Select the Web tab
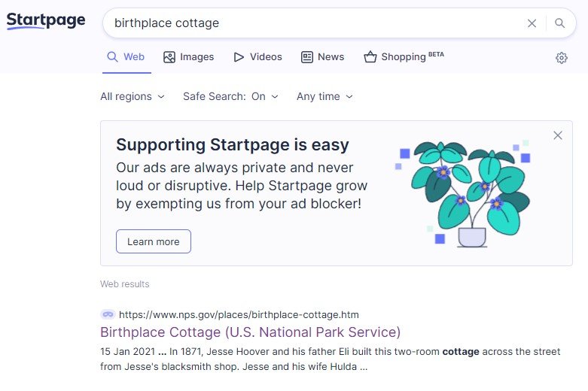588x391 pixels. coord(126,57)
